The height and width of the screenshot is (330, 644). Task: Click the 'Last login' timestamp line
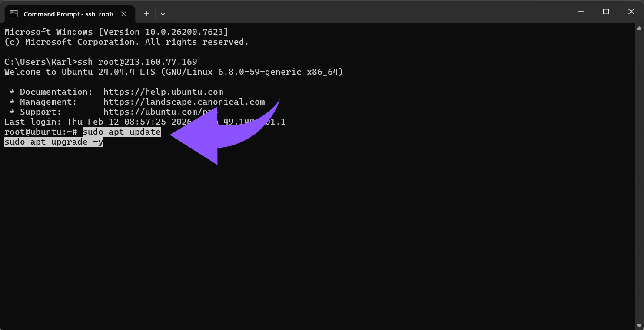(87, 122)
